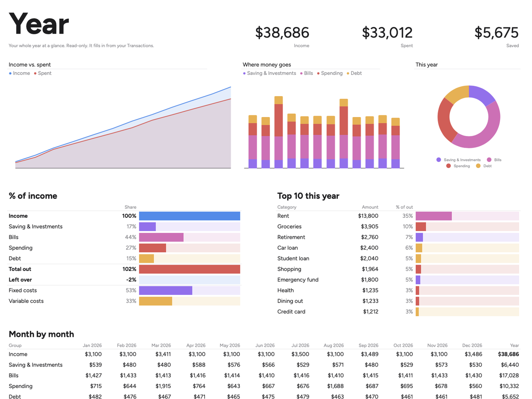Click the $5,675 Saved total
The height and width of the screenshot is (399, 532).
pyautogui.click(x=496, y=32)
